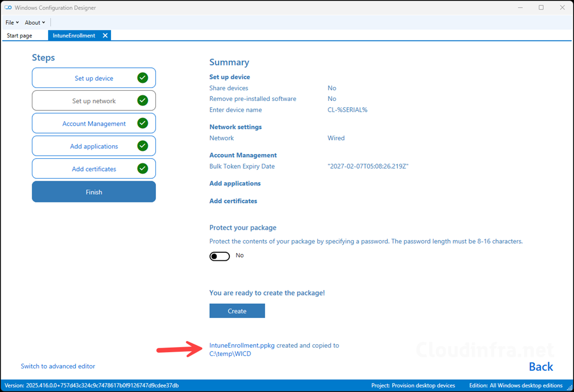Click Switch to advanced editor link

pyautogui.click(x=58, y=366)
